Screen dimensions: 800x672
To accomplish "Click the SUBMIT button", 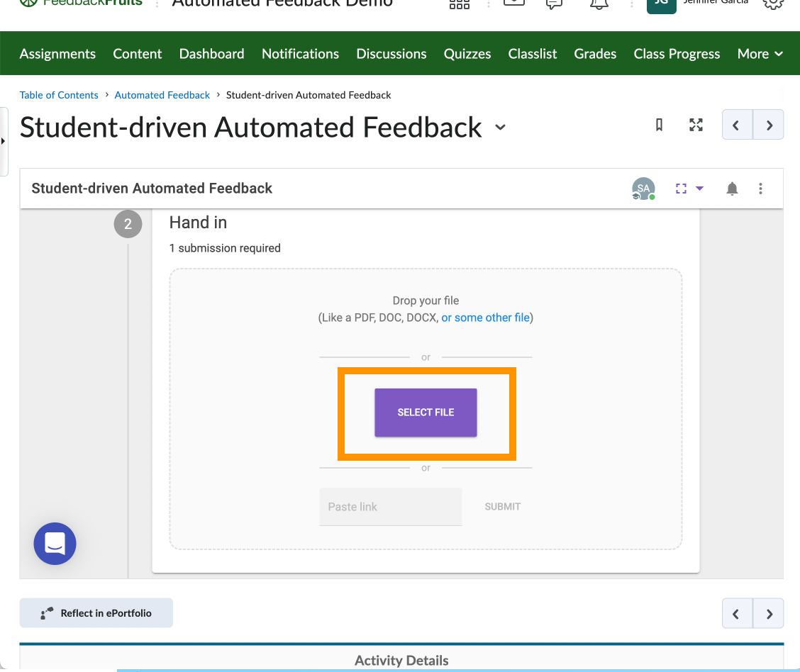I will tap(503, 507).
